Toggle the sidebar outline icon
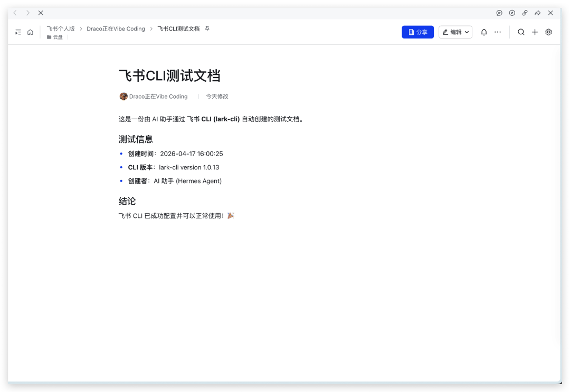This screenshot has width=570, height=392. 18,32
